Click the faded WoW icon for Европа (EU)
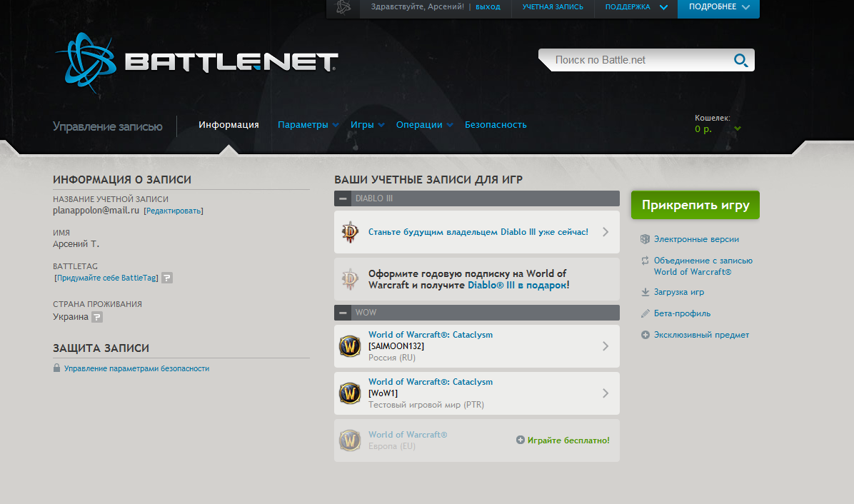This screenshot has height=504, width=854. pos(350,440)
